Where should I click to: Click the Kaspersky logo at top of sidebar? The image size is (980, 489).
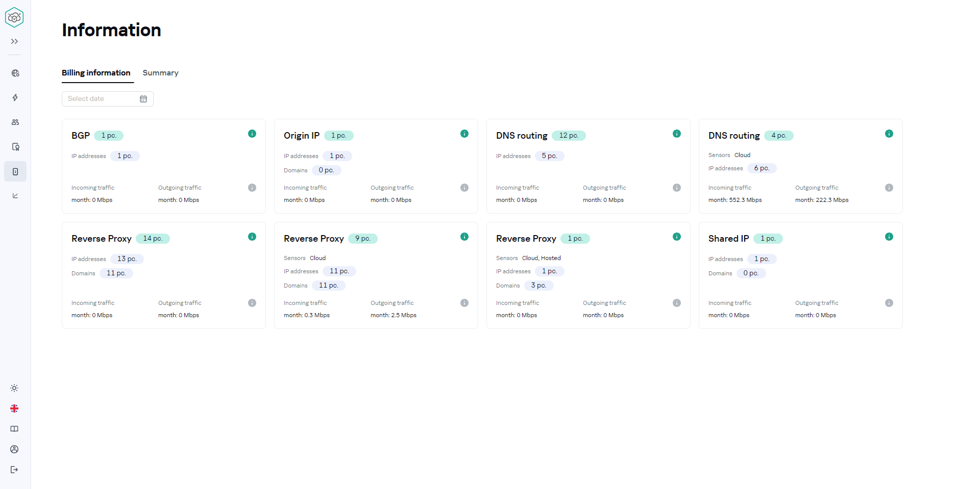click(x=14, y=17)
